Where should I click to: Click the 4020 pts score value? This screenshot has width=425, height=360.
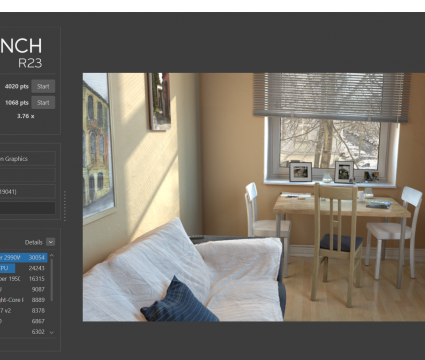(x=17, y=86)
